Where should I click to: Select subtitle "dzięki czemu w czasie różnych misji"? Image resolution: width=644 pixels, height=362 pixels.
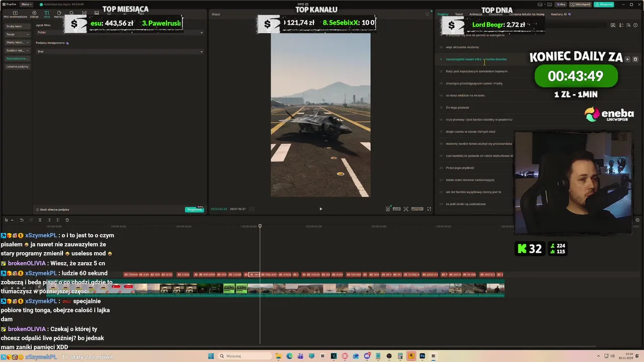[470, 132]
